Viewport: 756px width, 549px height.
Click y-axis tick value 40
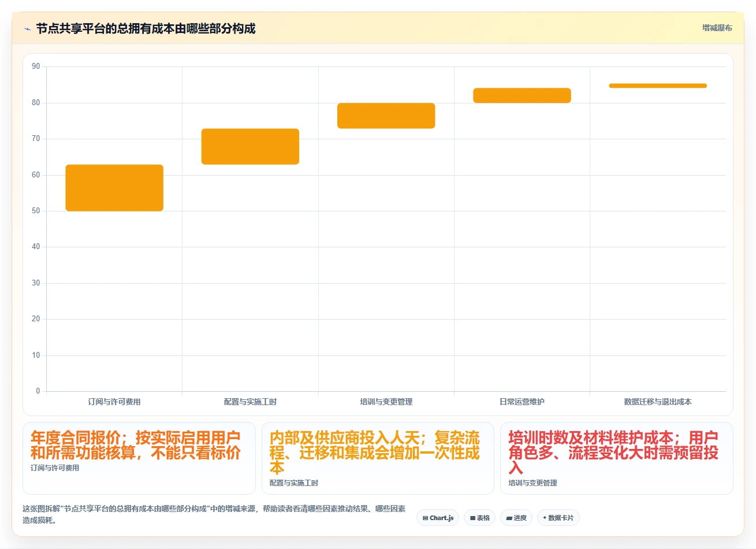(x=36, y=247)
